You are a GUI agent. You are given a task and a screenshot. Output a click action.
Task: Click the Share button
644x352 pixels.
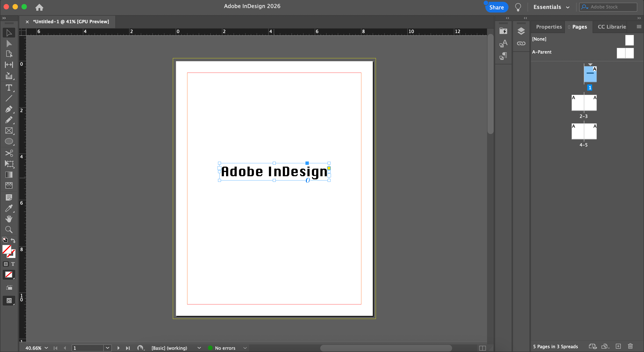click(496, 7)
